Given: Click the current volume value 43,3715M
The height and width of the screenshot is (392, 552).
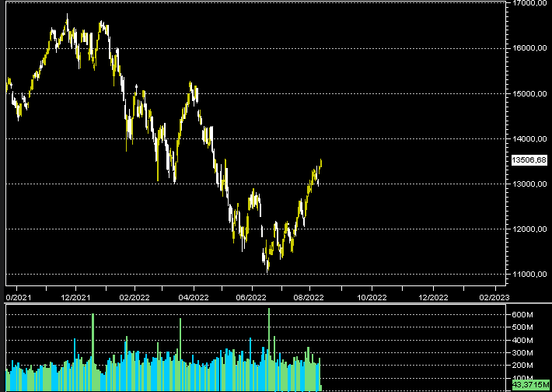Looking at the screenshot, I should (531, 384).
